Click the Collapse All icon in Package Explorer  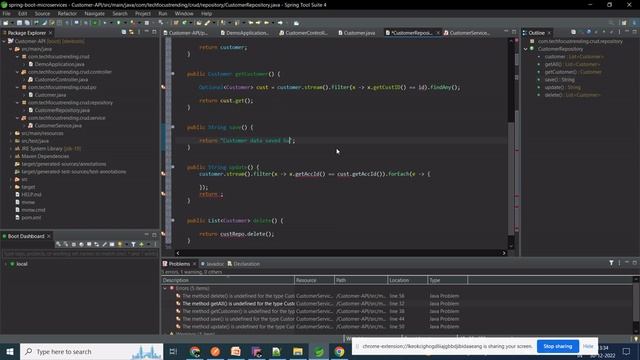coord(124,32)
